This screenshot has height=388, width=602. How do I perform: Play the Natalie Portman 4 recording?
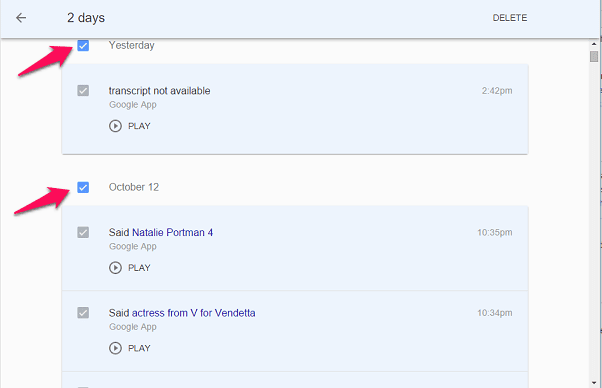[130, 267]
